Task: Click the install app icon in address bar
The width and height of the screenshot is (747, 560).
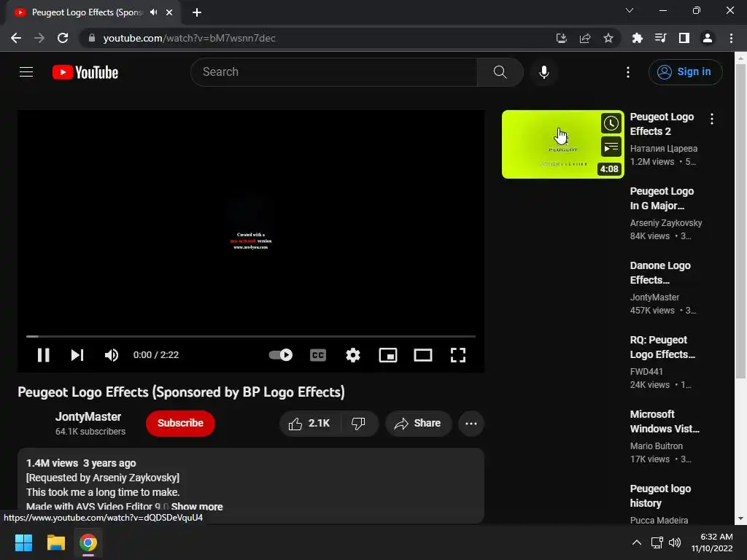Action: click(x=561, y=38)
